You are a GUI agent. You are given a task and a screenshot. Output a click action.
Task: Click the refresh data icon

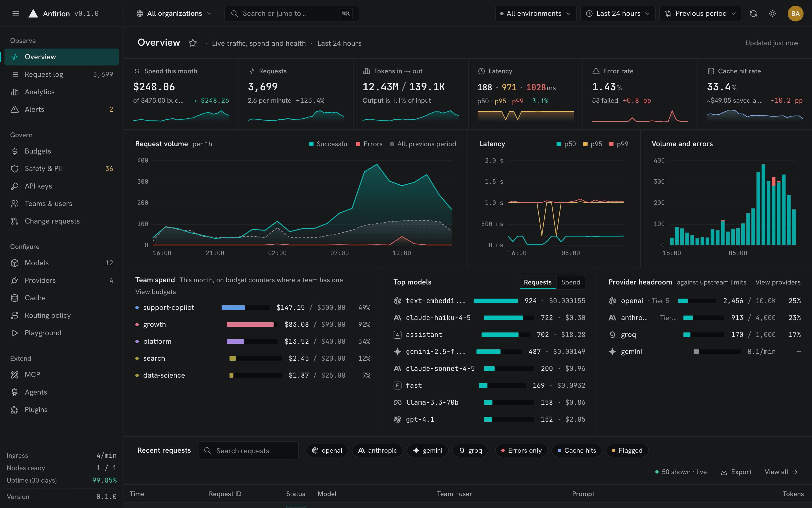point(753,14)
